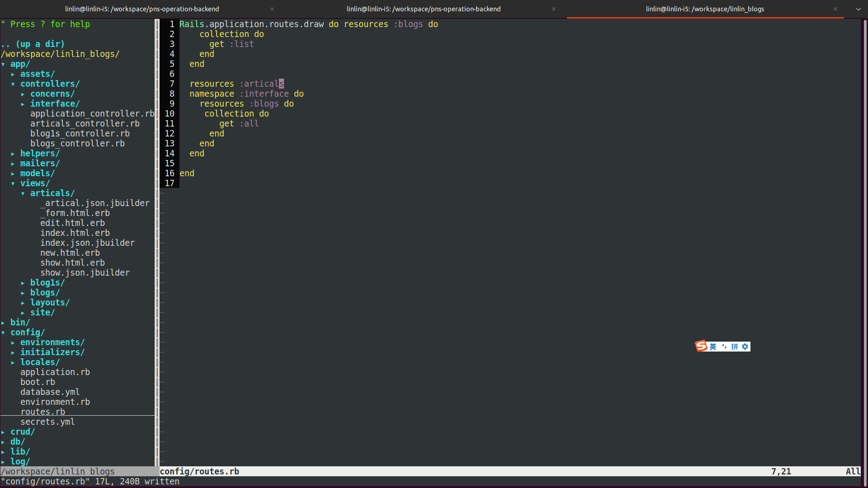Go up a directory in NERDTree
Image resolution: width=868 pixels, height=488 pixels.
[x=33, y=44]
